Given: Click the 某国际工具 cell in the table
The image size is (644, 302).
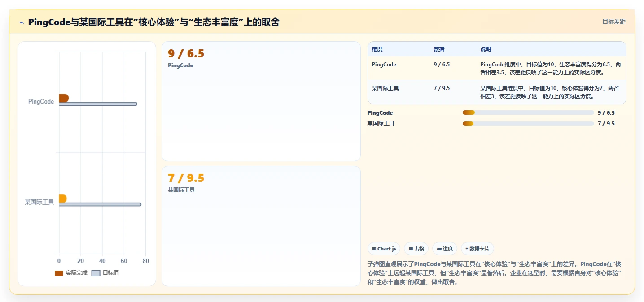Looking at the screenshot, I should tap(386, 88).
